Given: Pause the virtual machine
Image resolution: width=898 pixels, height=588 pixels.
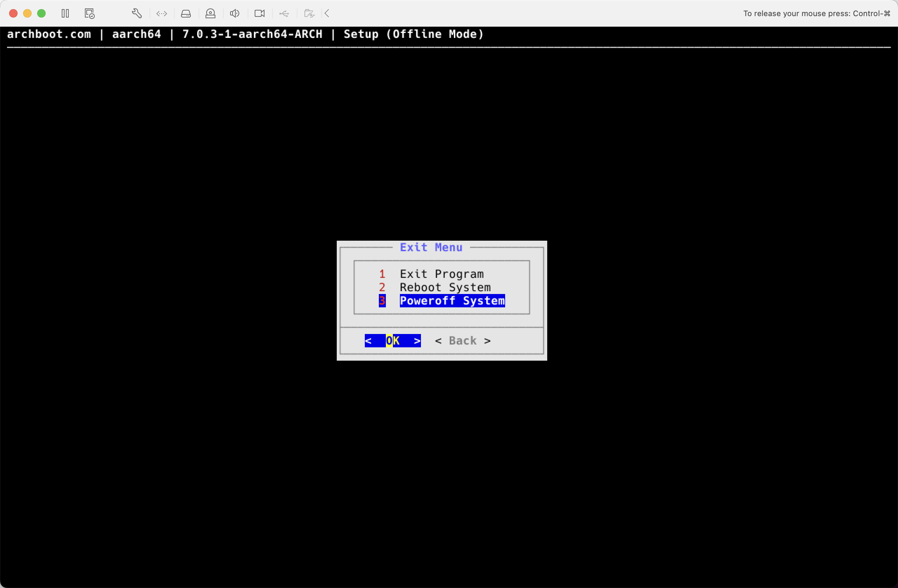Looking at the screenshot, I should point(65,14).
